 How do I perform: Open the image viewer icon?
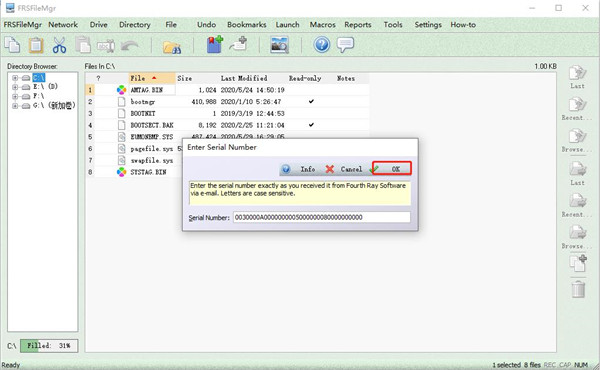tap(280, 45)
